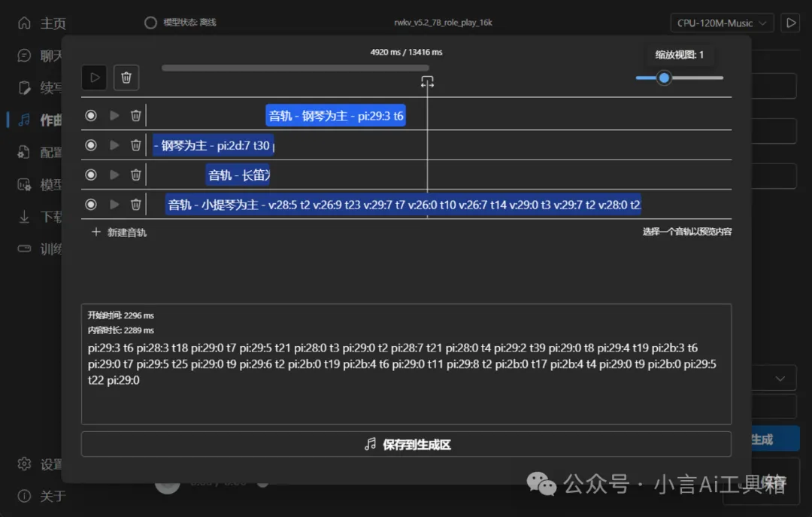Open the 作曲 composition music icon

pos(24,120)
